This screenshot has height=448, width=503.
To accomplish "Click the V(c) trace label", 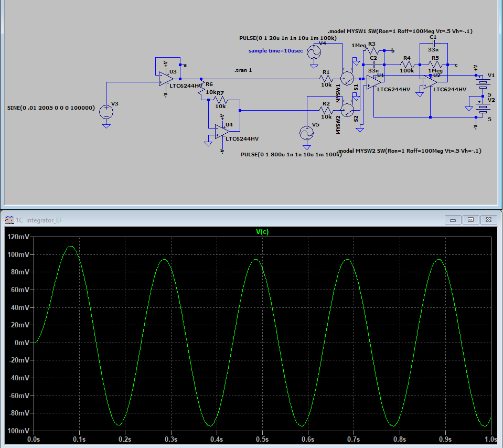I will [262, 232].
